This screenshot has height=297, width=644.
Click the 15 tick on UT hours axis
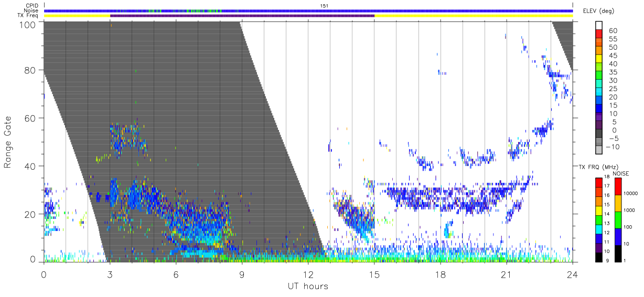pos(374,275)
